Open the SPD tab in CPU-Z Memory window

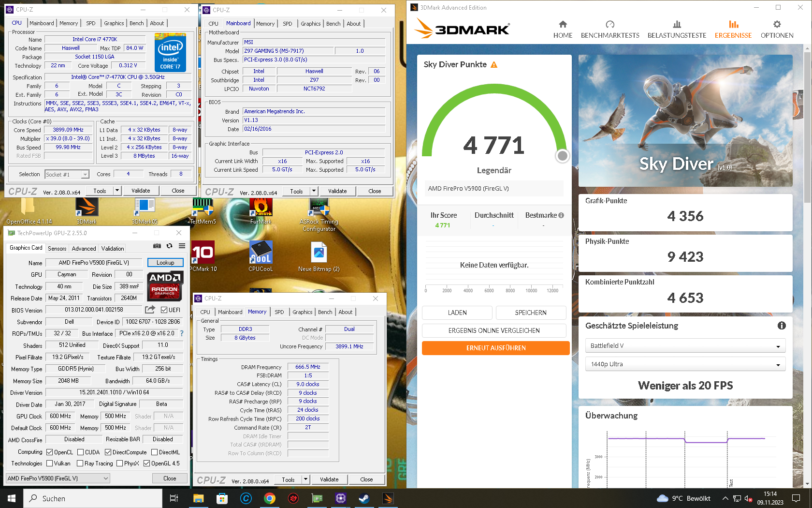(x=279, y=312)
